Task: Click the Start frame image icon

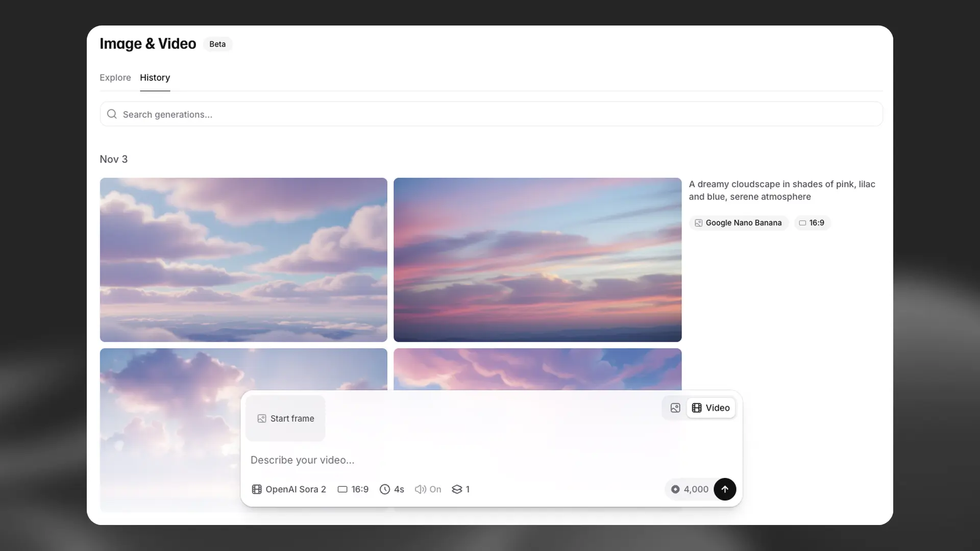Action: [x=261, y=418]
